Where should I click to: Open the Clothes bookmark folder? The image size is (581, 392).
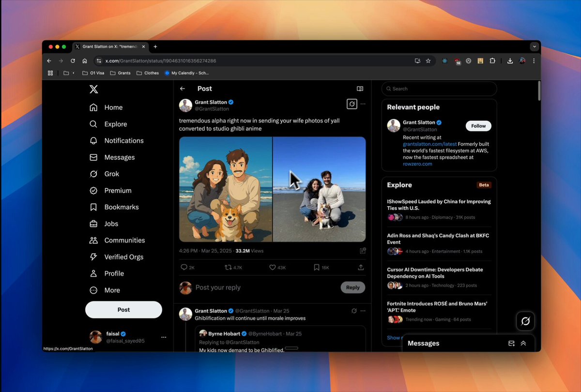pyautogui.click(x=148, y=73)
